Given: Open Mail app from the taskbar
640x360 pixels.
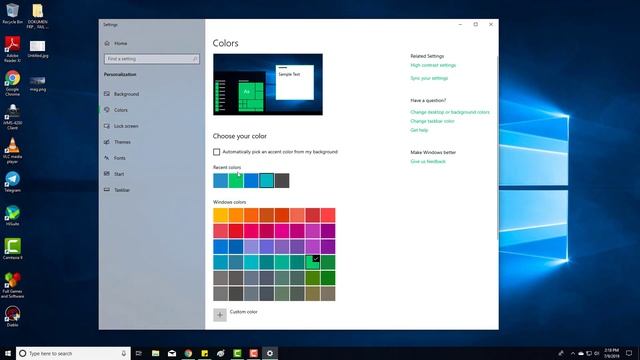Looking at the screenshot, I should (172, 353).
